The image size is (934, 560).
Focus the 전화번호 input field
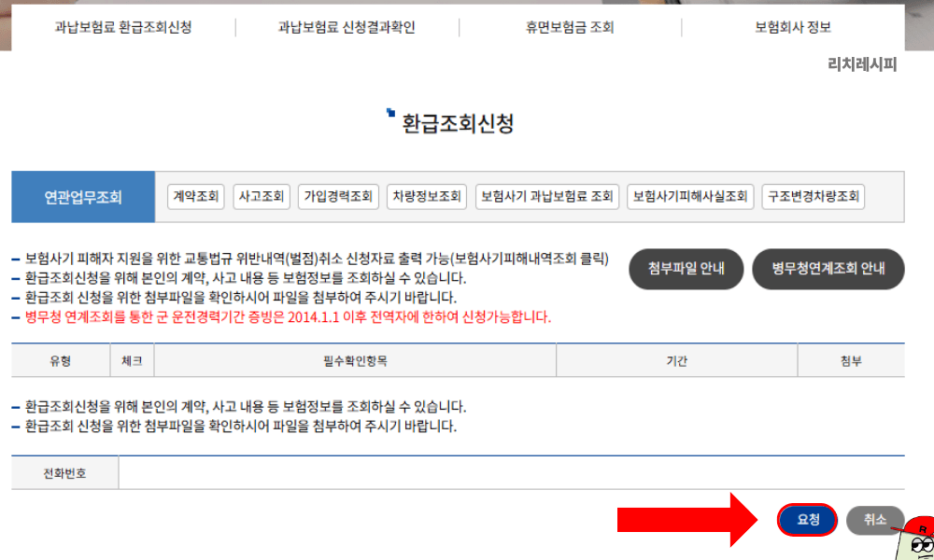tap(511, 473)
